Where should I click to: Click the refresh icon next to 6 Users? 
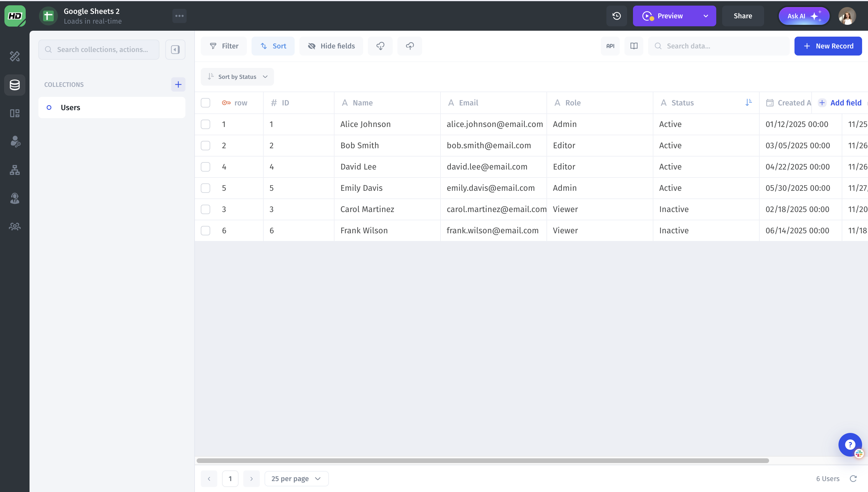[853, 478]
